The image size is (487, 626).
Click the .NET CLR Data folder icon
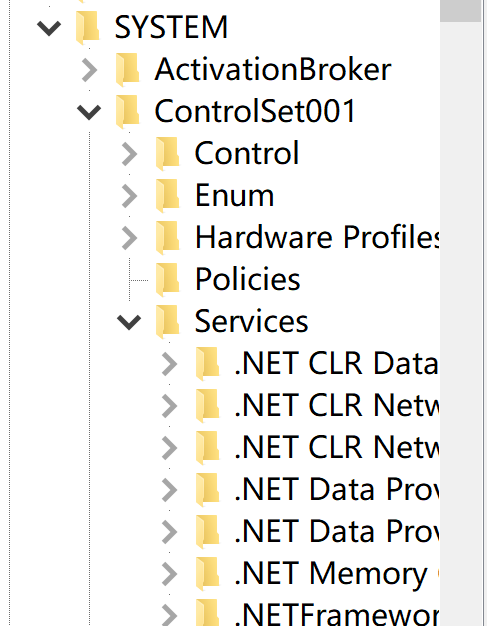pyautogui.click(x=208, y=363)
